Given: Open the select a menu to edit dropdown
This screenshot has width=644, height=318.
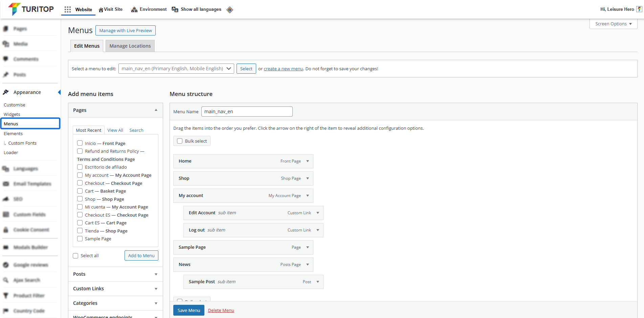Looking at the screenshot, I should coord(176,69).
